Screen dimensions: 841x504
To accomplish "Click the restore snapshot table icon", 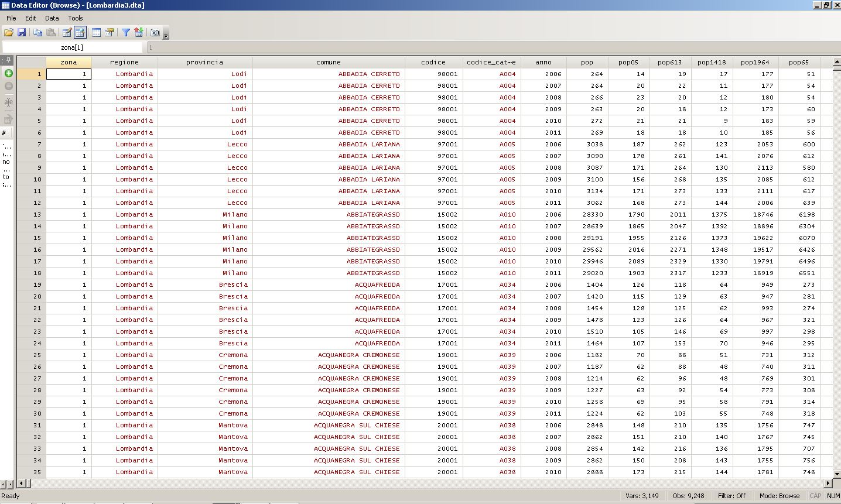I will pos(8,119).
